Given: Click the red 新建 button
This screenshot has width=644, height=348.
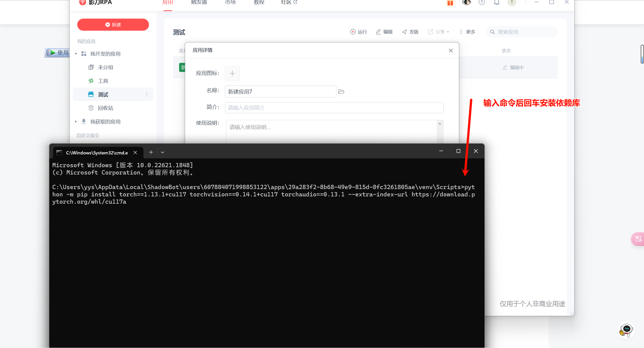Looking at the screenshot, I should 113,25.
